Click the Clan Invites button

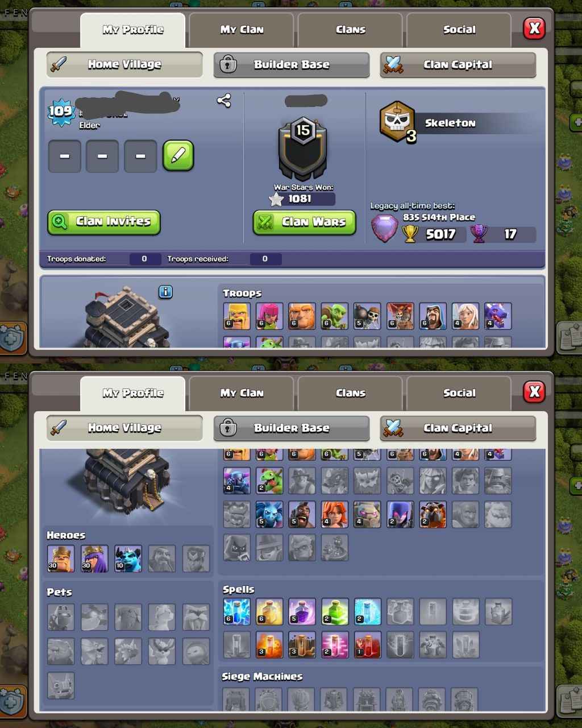coord(104,222)
